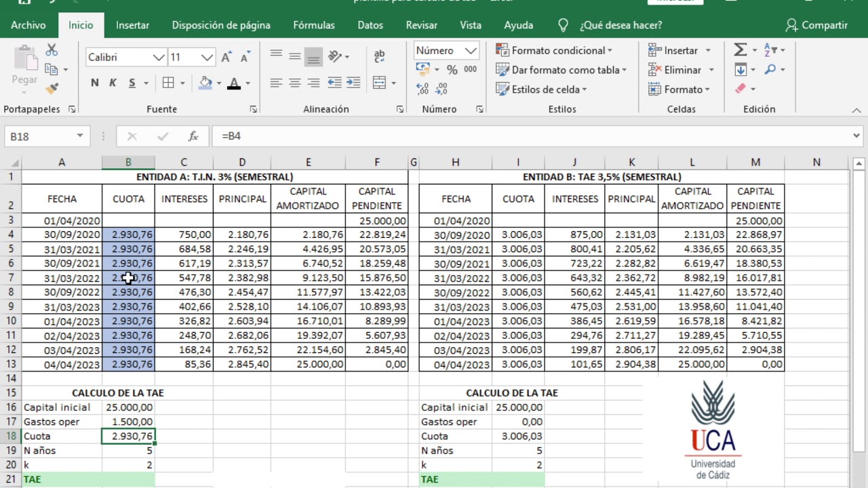The width and height of the screenshot is (868, 488).
Task: Increase indent
Action: 353,83
